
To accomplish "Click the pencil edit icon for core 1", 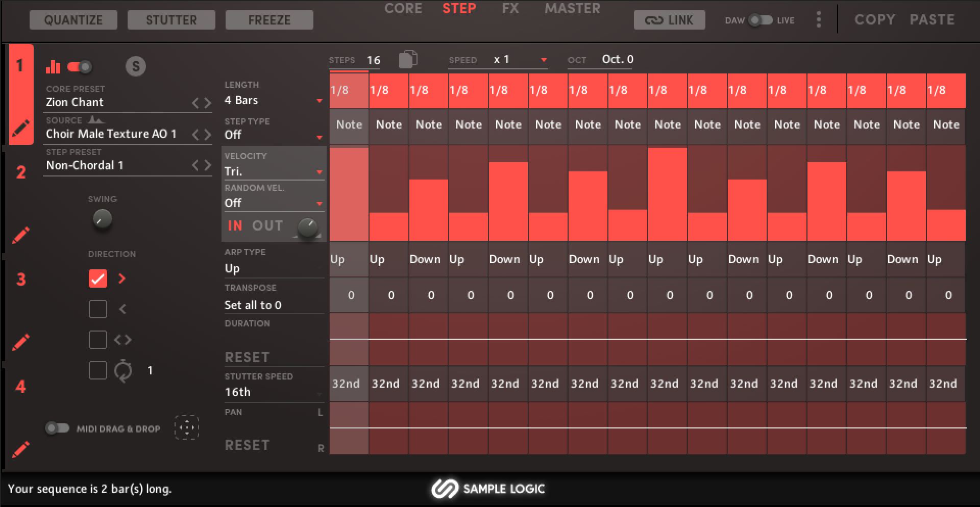I will click(x=20, y=128).
